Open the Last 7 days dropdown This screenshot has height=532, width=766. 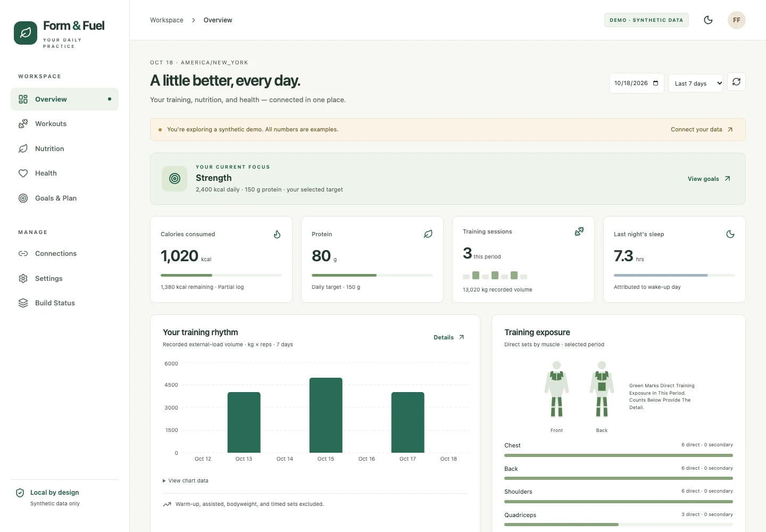click(x=696, y=83)
